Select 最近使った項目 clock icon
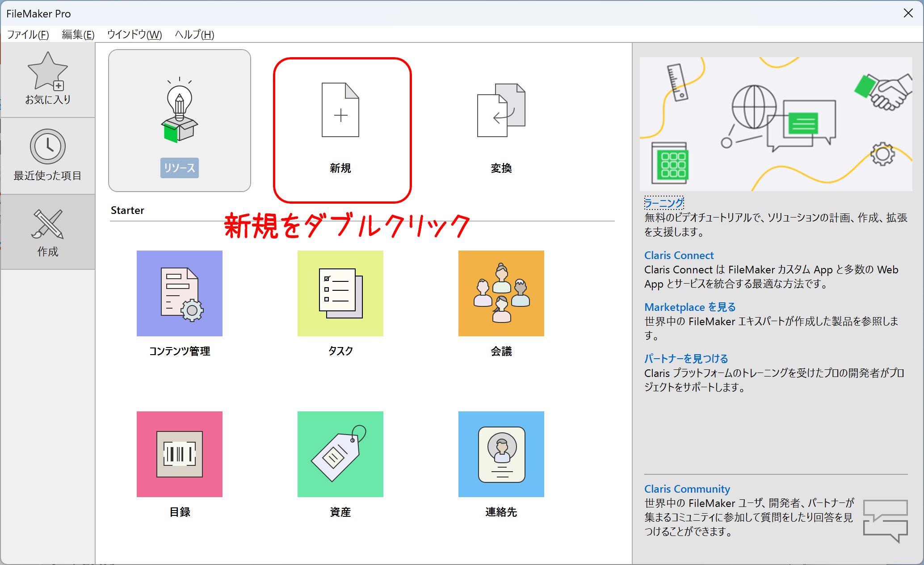This screenshot has width=924, height=565. pos(47,147)
